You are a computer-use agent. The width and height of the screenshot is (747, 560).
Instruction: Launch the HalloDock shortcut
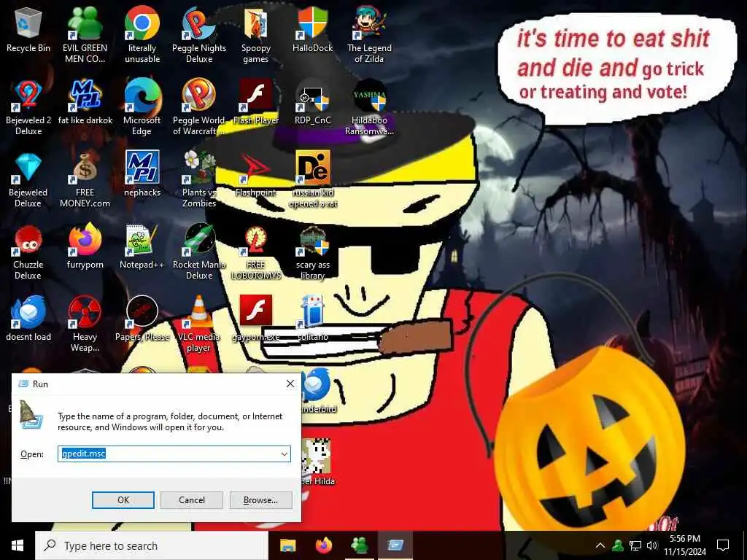312,29
